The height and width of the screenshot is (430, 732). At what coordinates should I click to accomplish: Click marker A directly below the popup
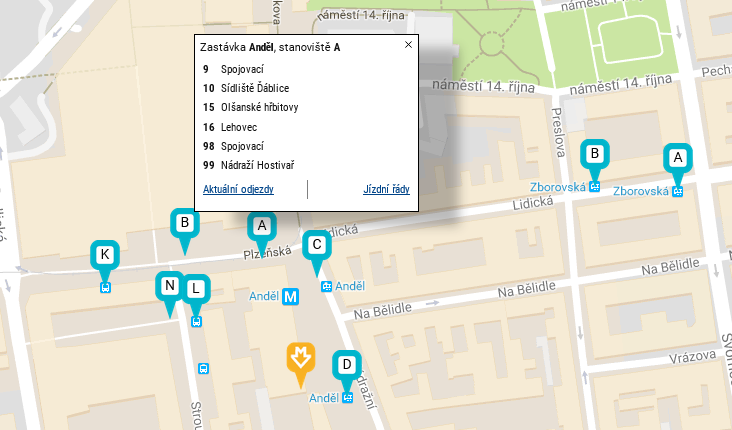pyautogui.click(x=262, y=226)
